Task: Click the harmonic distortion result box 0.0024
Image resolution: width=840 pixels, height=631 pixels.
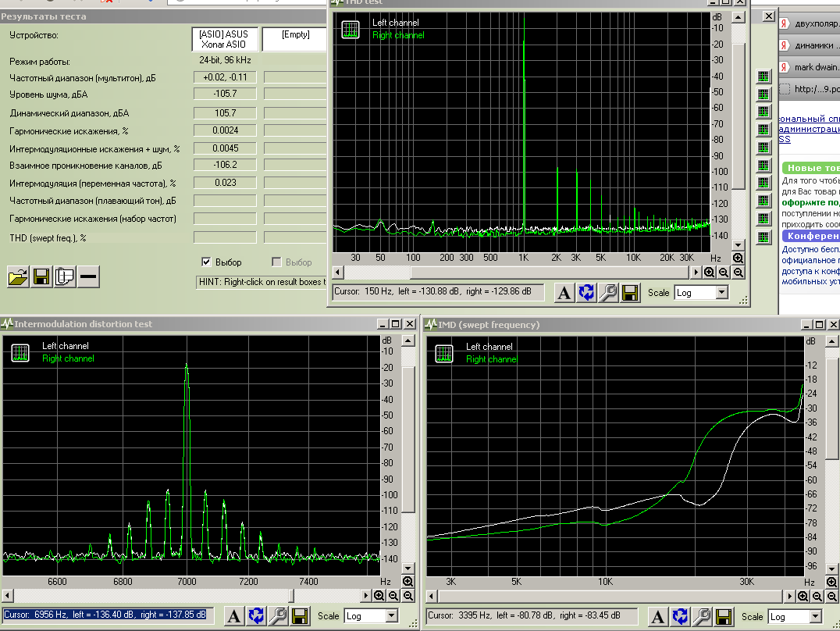Action: pos(225,130)
